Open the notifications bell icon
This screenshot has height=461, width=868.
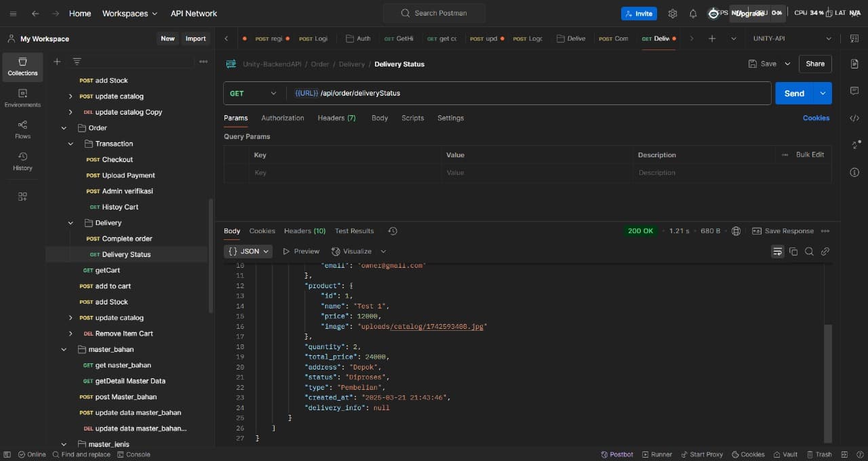(692, 14)
